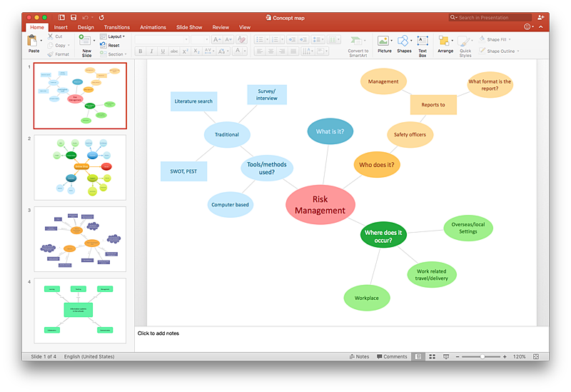Screen dimensions: 571x392
Task: Click zoom in plus button
Action: coord(505,357)
